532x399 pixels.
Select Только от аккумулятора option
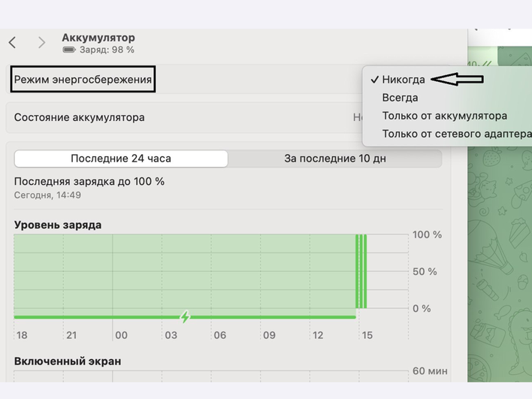(445, 116)
